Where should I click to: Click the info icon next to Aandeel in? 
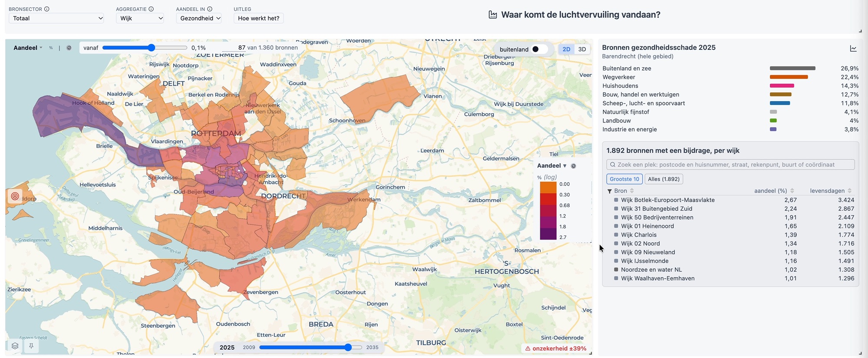tap(210, 9)
